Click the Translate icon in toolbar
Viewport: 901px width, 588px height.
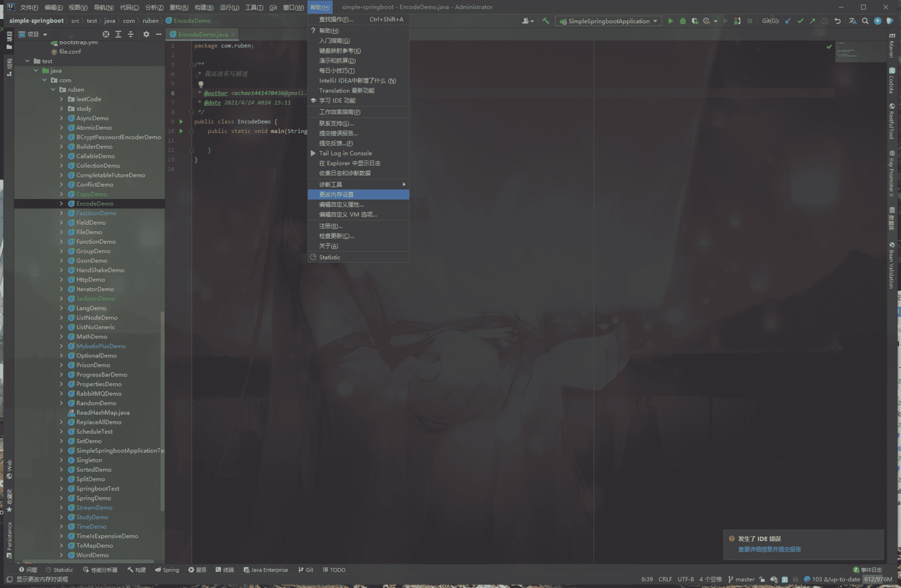click(x=852, y=21)
